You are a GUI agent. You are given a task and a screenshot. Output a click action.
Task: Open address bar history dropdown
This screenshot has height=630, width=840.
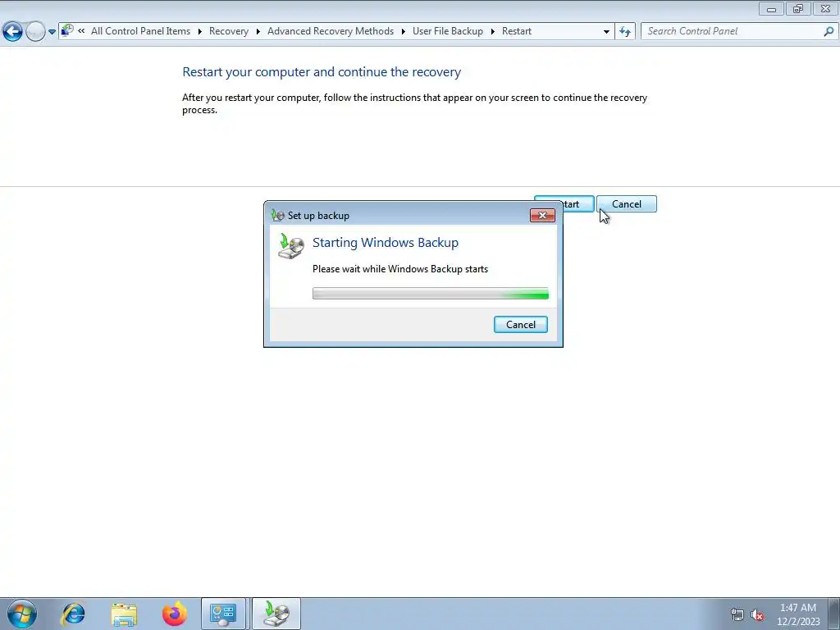point(606,32)
